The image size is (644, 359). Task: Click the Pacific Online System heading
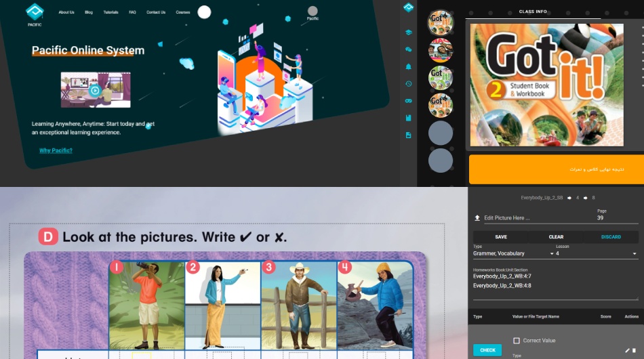click(88, 51)
